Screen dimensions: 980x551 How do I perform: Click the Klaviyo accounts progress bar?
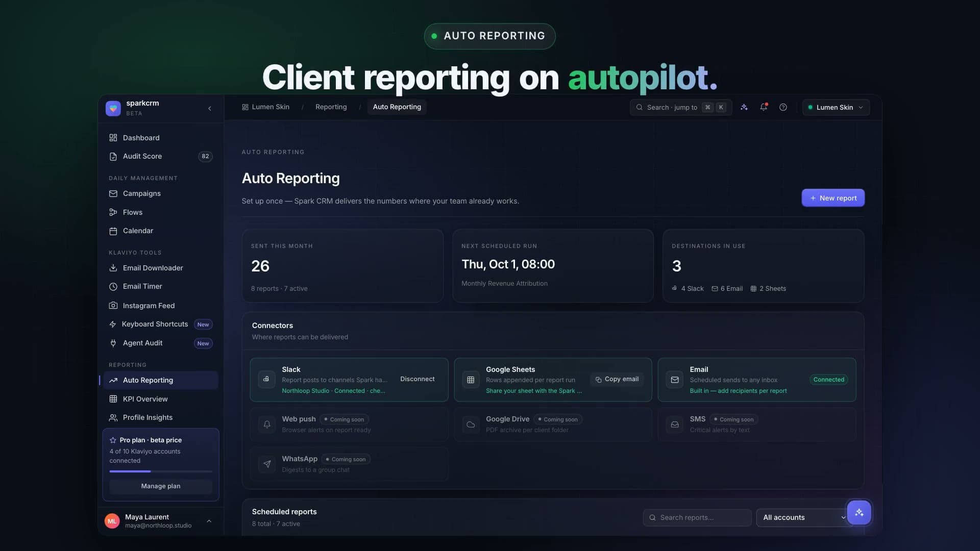click(161, 471)
